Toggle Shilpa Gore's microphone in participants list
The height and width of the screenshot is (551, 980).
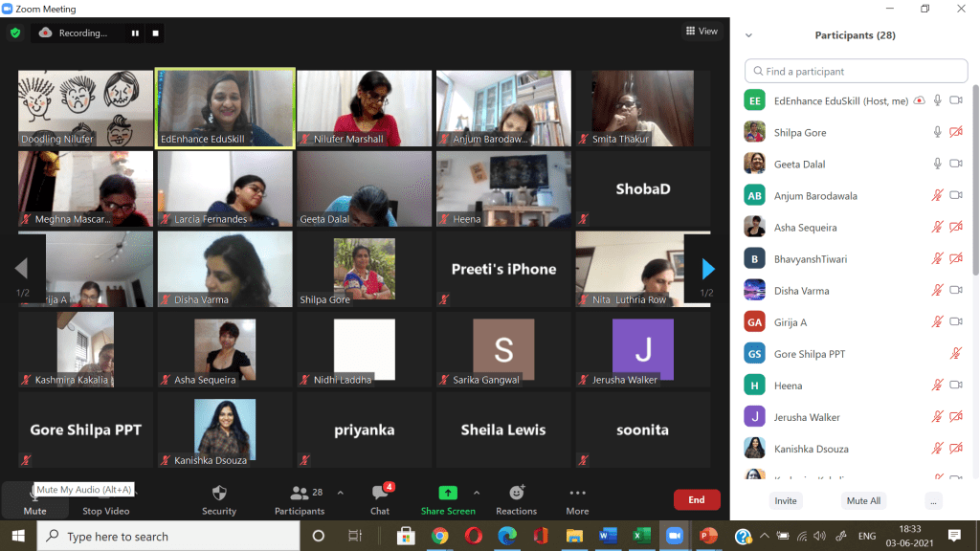coord(938,132)
